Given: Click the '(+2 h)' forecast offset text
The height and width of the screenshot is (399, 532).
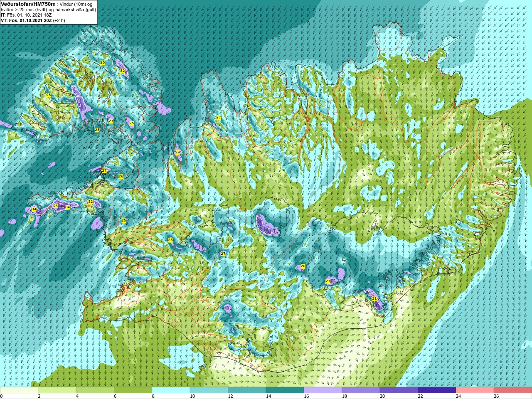Looking at the screenshot, I should click(x=59, y=20).
